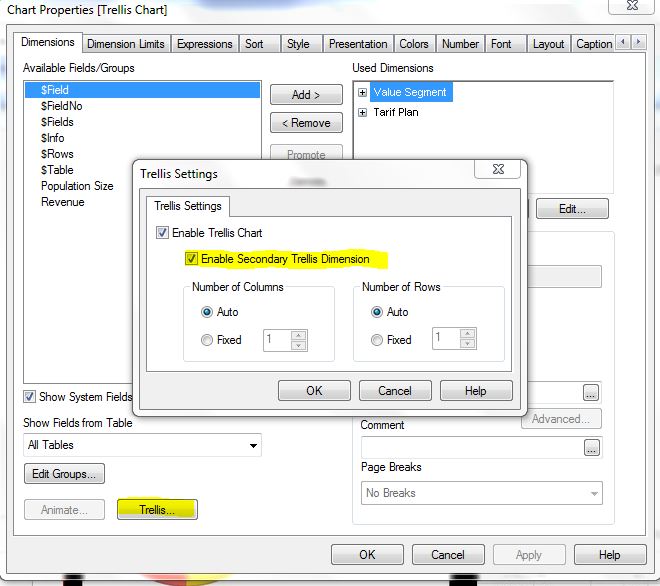Open the Style tab
660x586 pixels.
click(298, 44)
